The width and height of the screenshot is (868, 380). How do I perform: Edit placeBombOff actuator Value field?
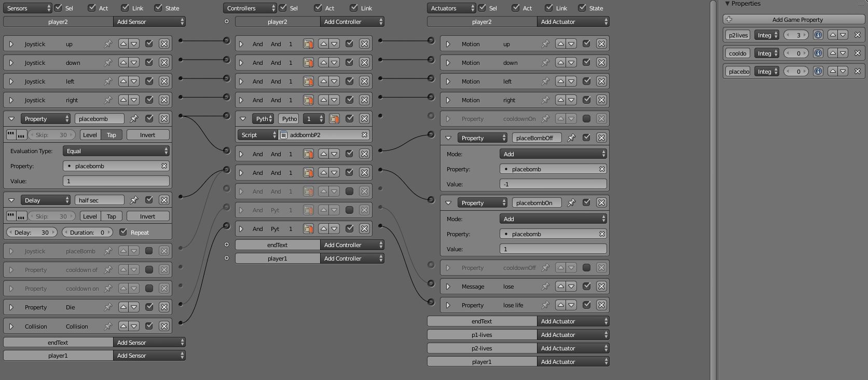pyautogui.click(x=553, y=184)
